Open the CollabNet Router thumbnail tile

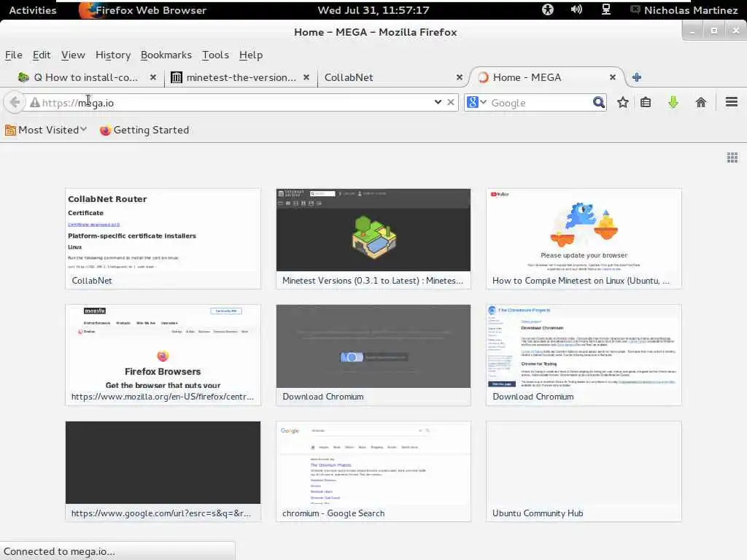163,238
